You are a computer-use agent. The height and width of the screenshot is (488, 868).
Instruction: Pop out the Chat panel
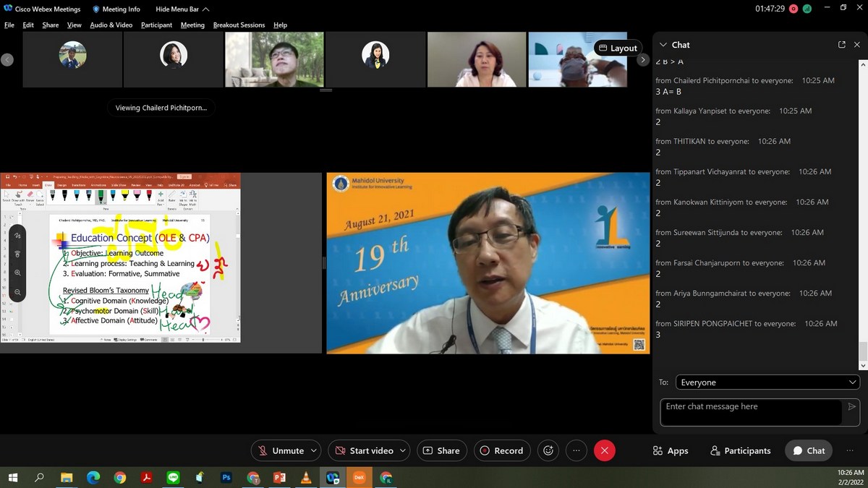[x=841, y=45]
